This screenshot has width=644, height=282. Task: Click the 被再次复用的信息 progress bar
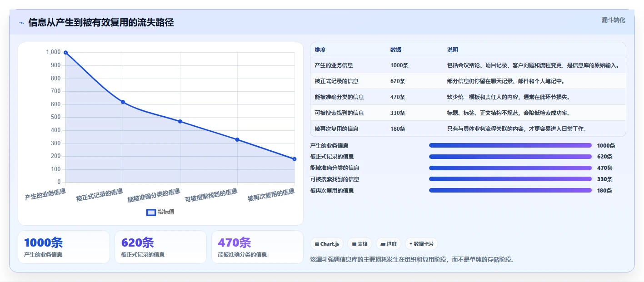point(510,190)
